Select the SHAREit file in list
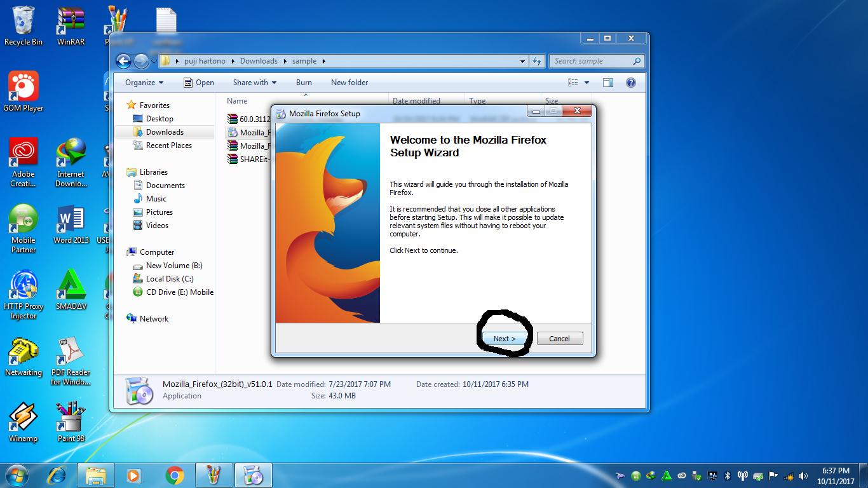Image resolution: width=868 pixels, height=488 pixels. (x=249, y=159)
